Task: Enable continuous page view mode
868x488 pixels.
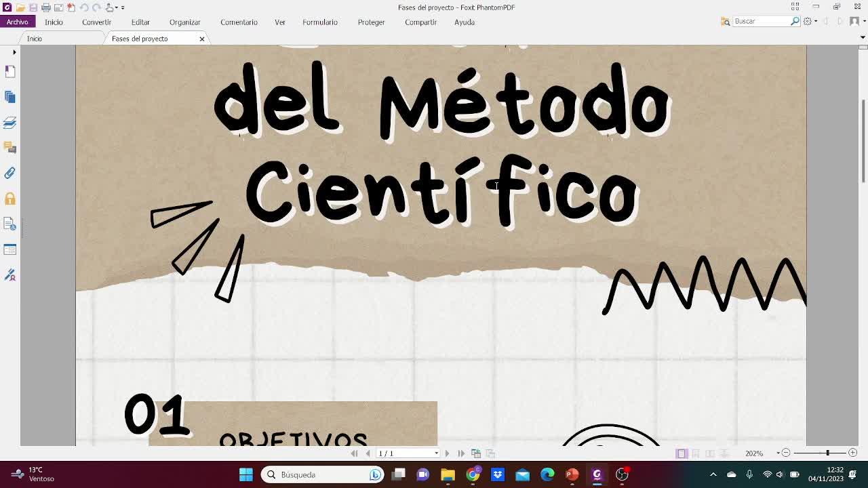Action: coord(696,453)
